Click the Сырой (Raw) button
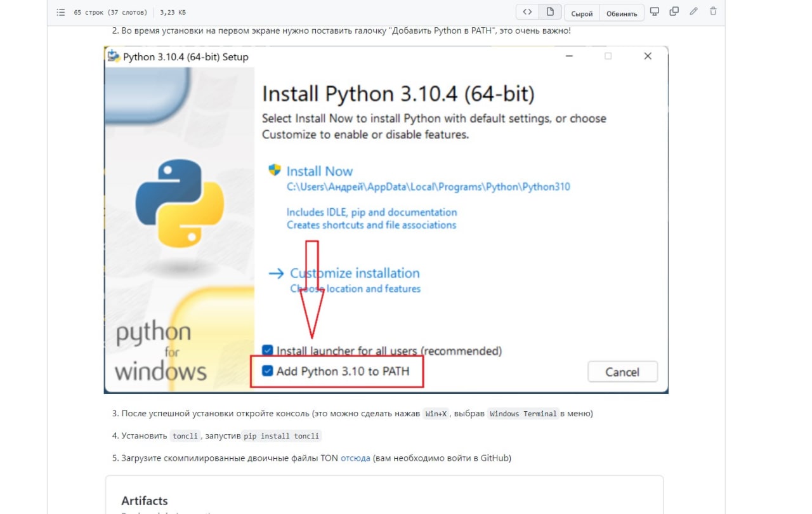The height and width of the screenshot is (514, 812). (582, 13)
